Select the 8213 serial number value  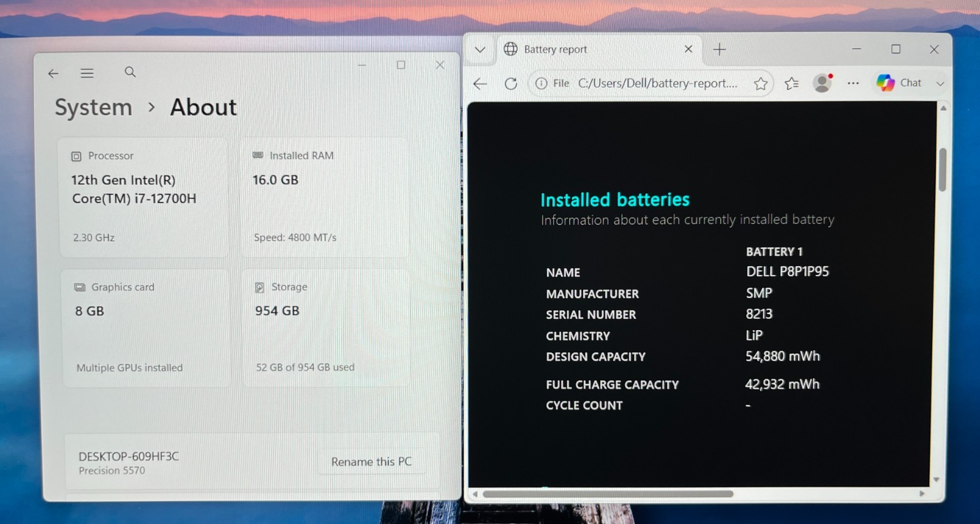pos(759,314)
